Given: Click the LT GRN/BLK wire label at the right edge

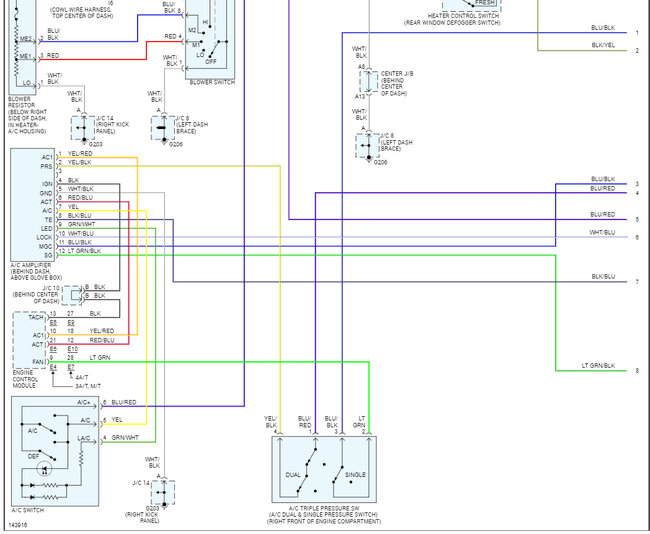Looking at the screenshot, I should (x=598, y=366).
